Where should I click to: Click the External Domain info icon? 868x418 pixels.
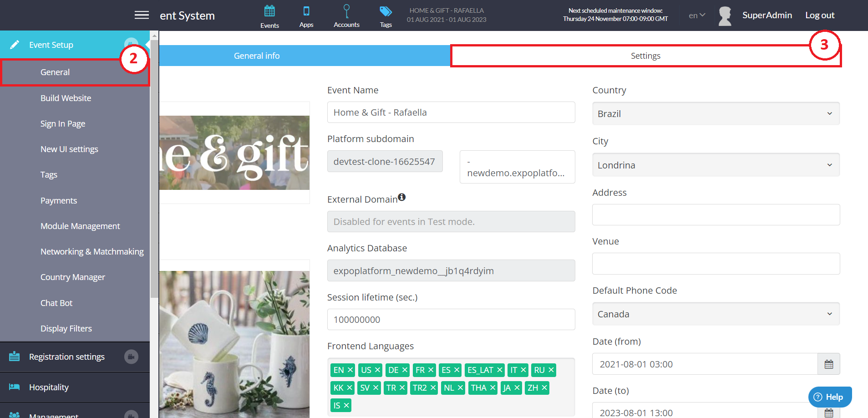coord(401,197)
